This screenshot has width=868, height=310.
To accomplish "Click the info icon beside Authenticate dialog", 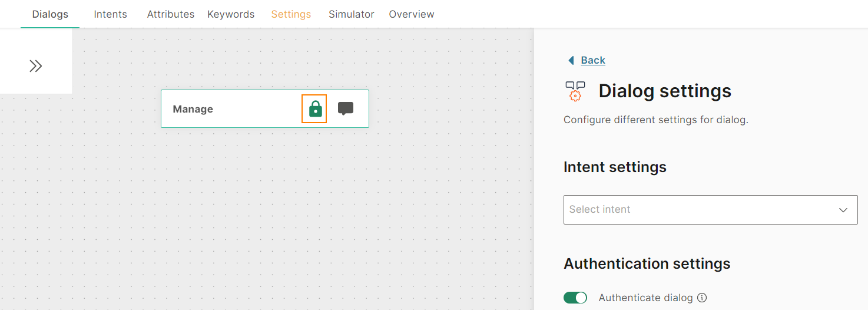I will click(702, 298).
